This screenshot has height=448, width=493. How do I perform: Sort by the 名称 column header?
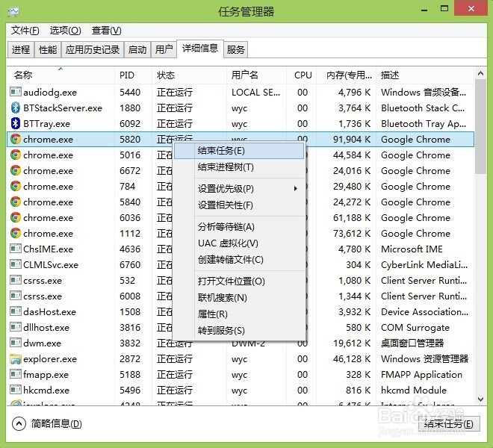(x=60, y=75)
